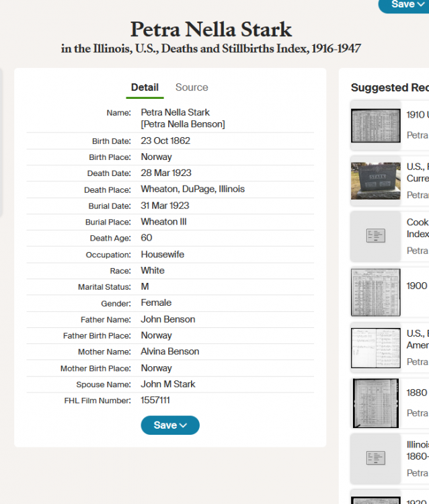
Task: Switch to the Source tab
Action: point(192,87)
